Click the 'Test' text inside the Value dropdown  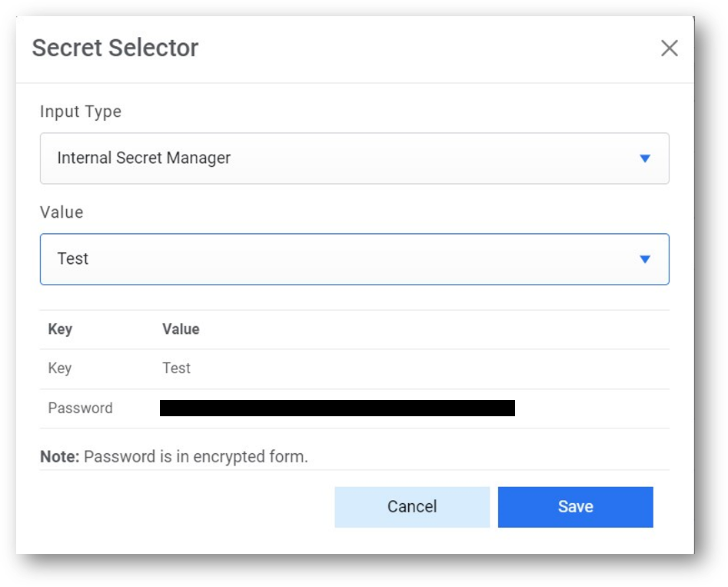point(73,259)
